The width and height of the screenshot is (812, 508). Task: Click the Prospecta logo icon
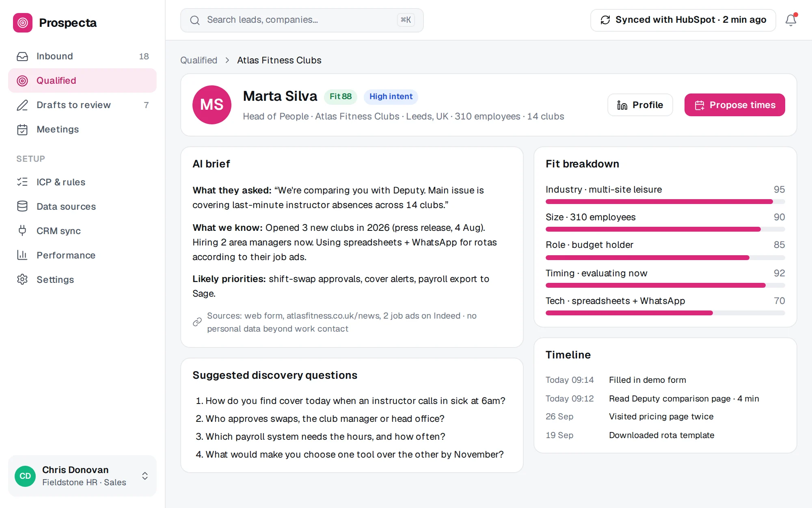23,23
